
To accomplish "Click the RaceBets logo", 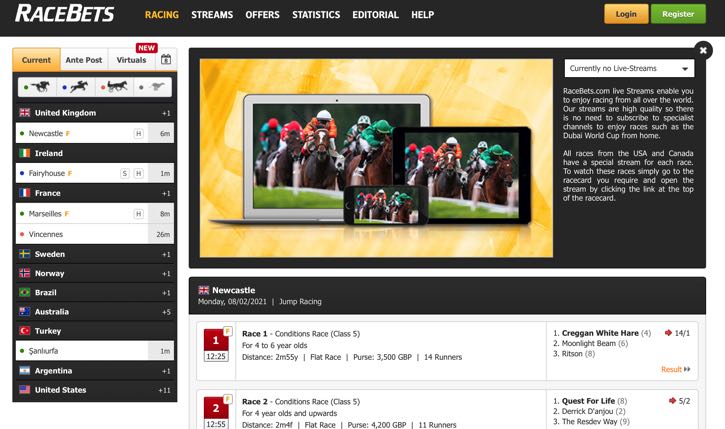I will point(65,13).
